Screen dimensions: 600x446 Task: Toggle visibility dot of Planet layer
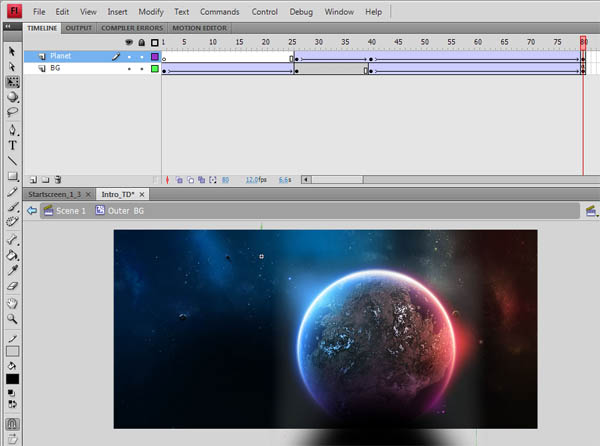tap(129, 57)
